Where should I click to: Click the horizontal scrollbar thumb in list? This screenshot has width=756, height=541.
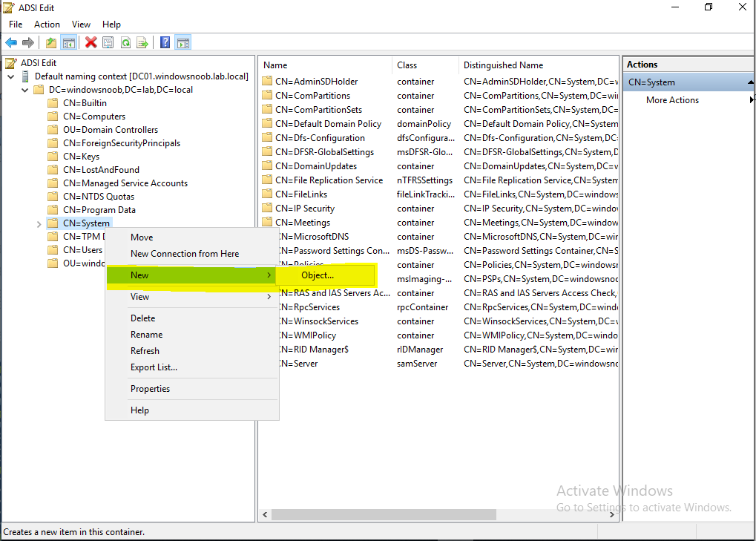[384, 514]
